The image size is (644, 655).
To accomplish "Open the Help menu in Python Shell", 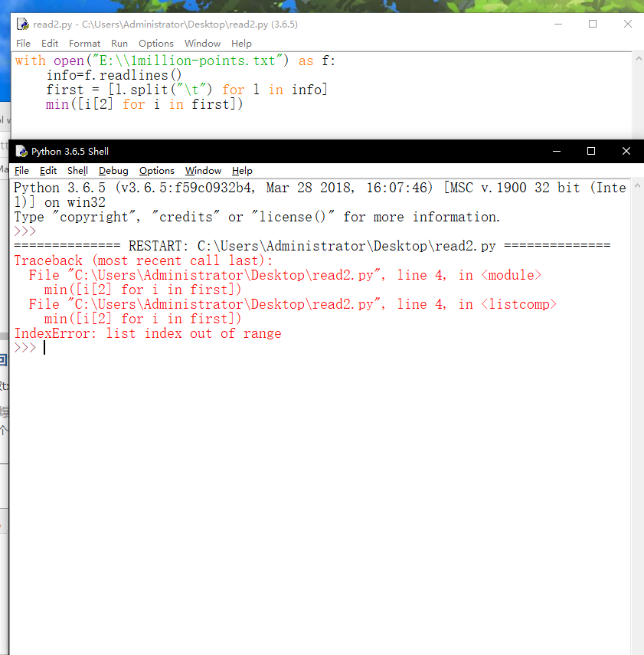I will (x=243, y=170).
